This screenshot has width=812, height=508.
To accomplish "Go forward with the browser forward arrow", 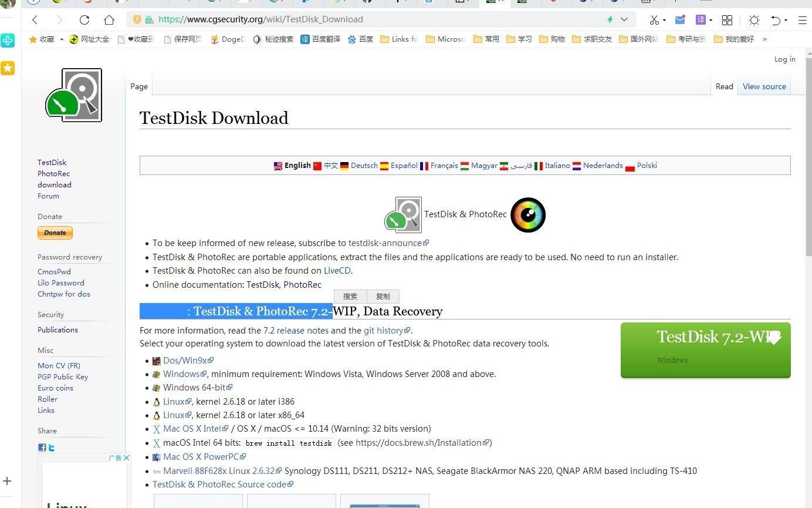I will 60,19.
